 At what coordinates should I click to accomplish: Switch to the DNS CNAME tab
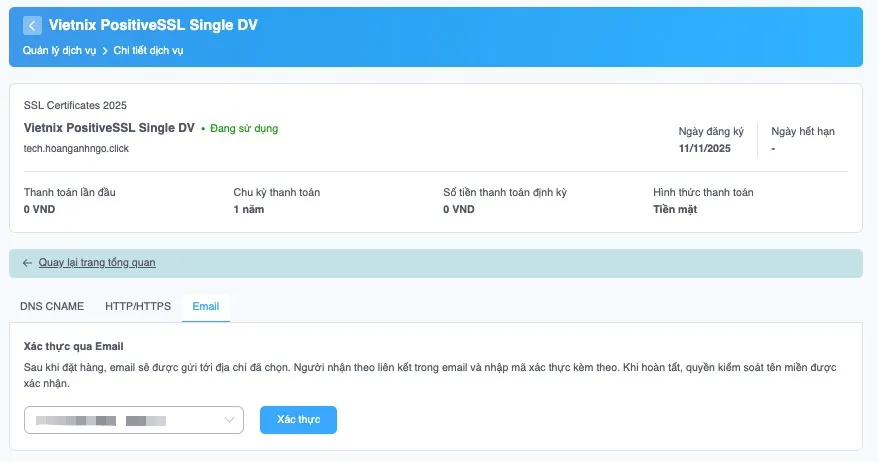pyautogui.click(x=52, y=306)
